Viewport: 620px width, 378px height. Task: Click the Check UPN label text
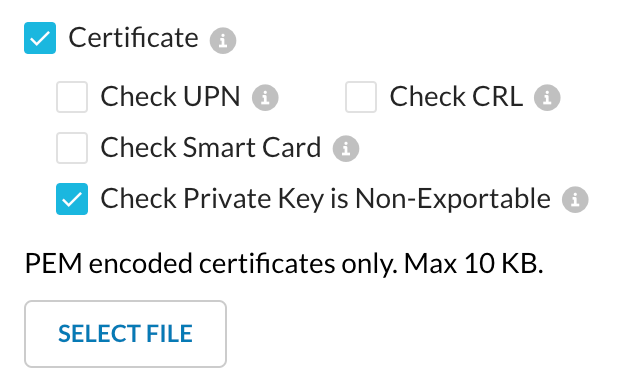click(x=170, y=97)
